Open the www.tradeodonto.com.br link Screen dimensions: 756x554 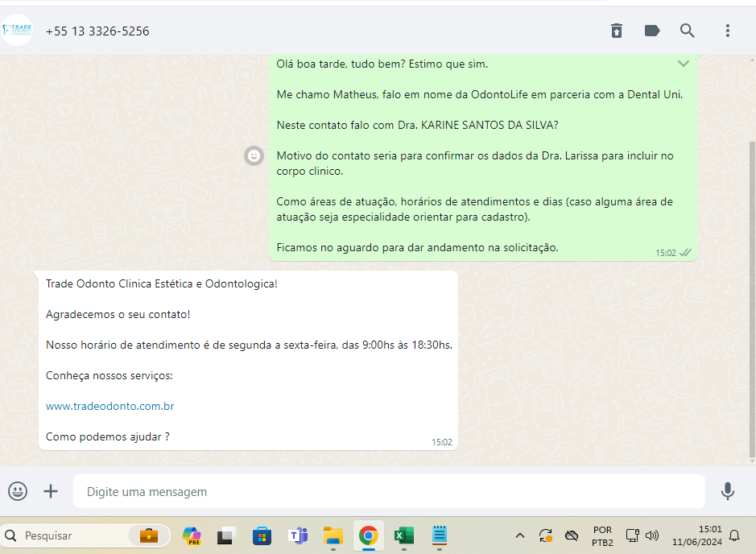click(110, 406)
